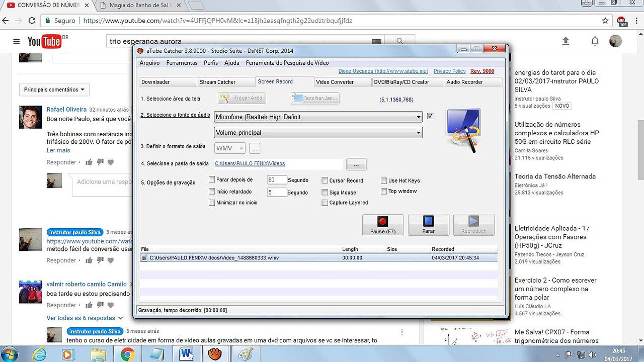Screen dimensions: 644x362
Task: Expand the Principais comentários sort dropdown
Action: [54, 89]
